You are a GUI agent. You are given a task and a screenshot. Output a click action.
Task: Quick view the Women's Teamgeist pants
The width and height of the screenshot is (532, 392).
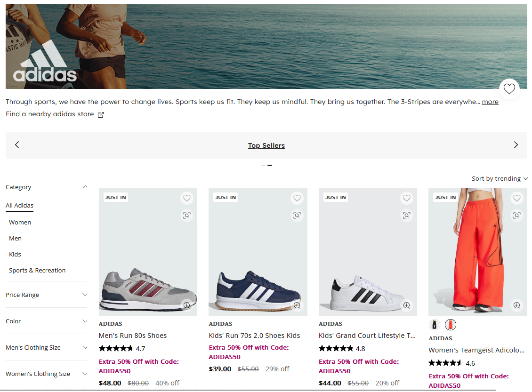517,305
